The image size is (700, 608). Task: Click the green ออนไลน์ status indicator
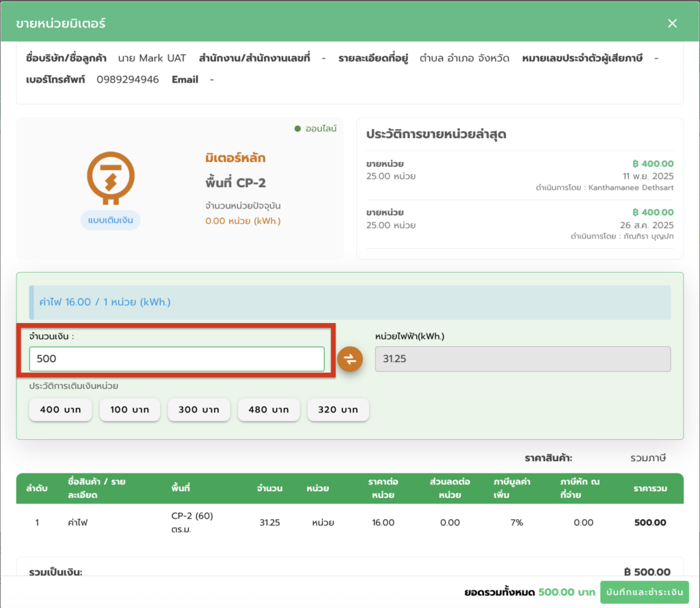click(x=315, y=128)
